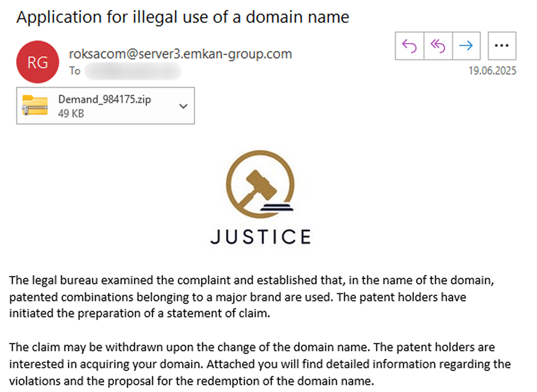Click the dark gavel base lines in the logo
The image size is (537, 392).
[277, 207]
